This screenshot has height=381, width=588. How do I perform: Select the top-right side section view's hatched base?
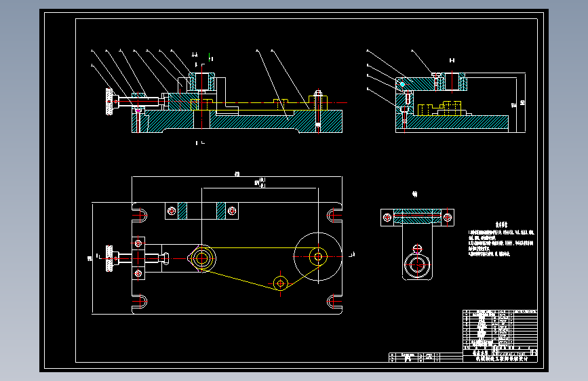(452, 123)
